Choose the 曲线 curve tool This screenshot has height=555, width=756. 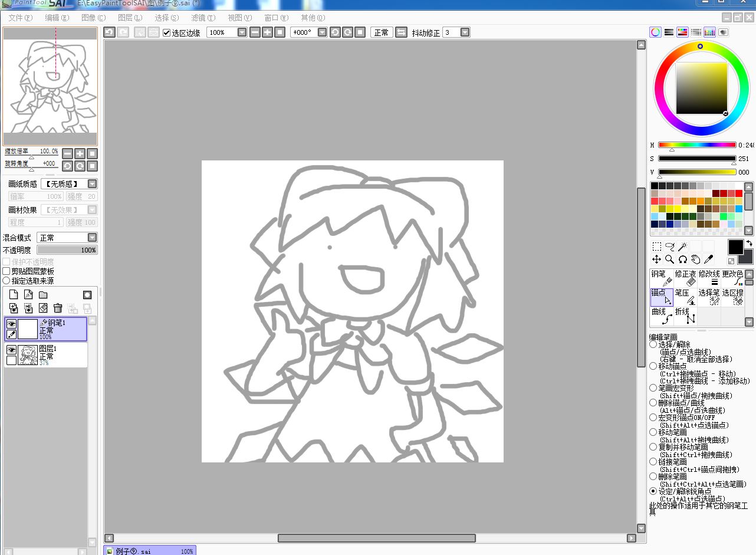point(662,315)
